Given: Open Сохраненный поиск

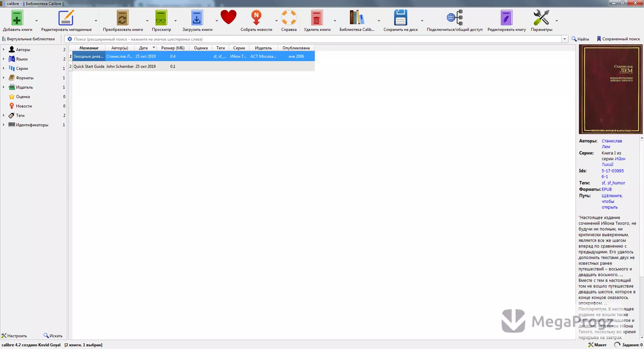Looking at the screenshot, I should click(618, 39).
